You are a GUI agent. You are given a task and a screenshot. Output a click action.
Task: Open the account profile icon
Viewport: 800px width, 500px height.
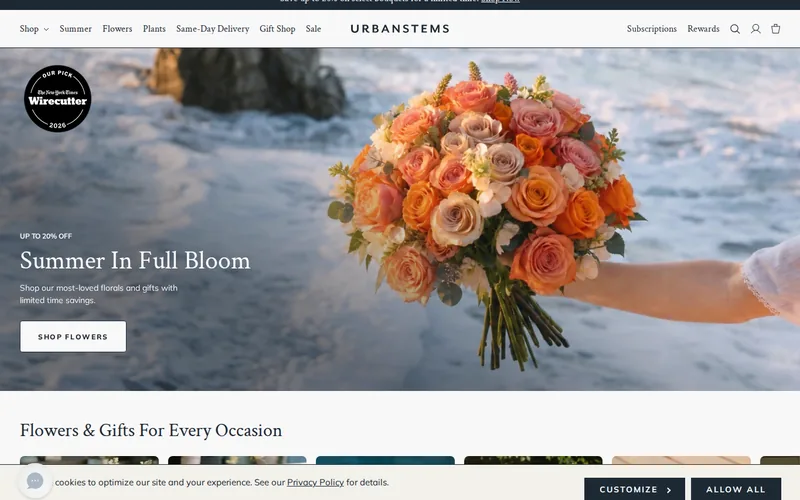(x=756, y=29)
